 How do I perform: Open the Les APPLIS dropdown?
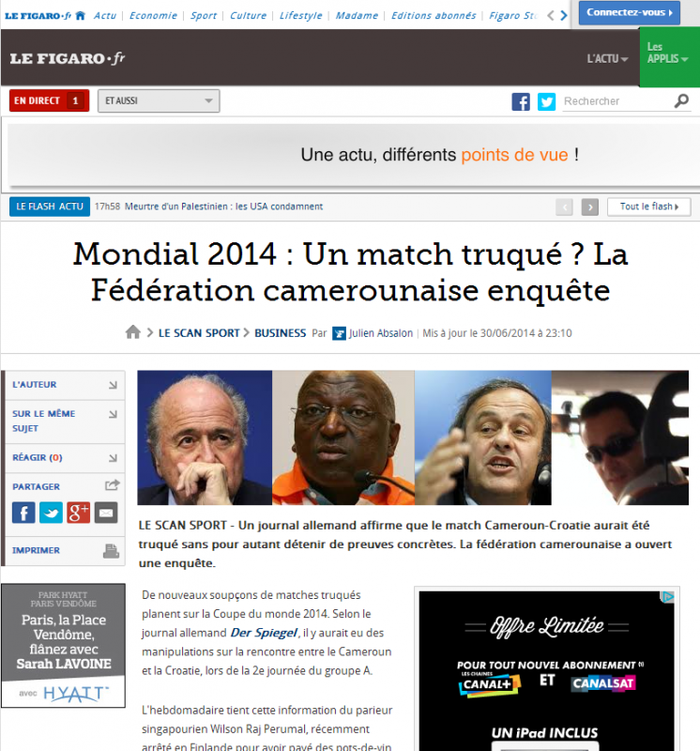669,56
